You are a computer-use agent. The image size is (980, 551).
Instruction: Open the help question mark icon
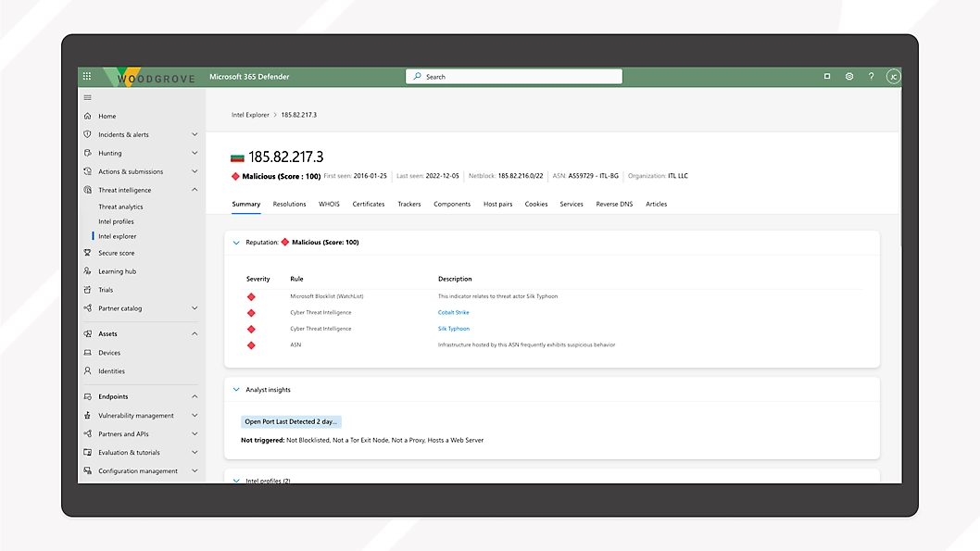click(871, 77)
